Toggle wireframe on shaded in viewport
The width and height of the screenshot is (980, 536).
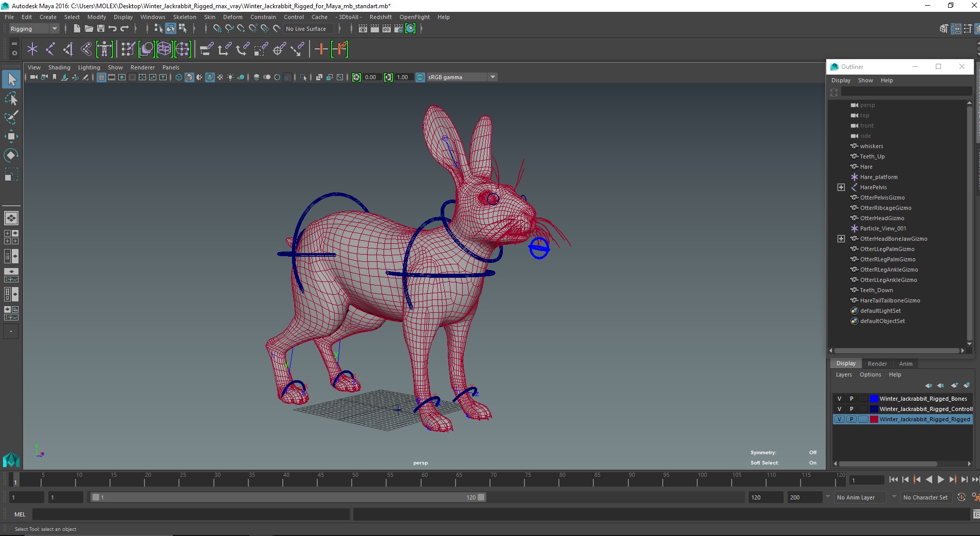210,77
